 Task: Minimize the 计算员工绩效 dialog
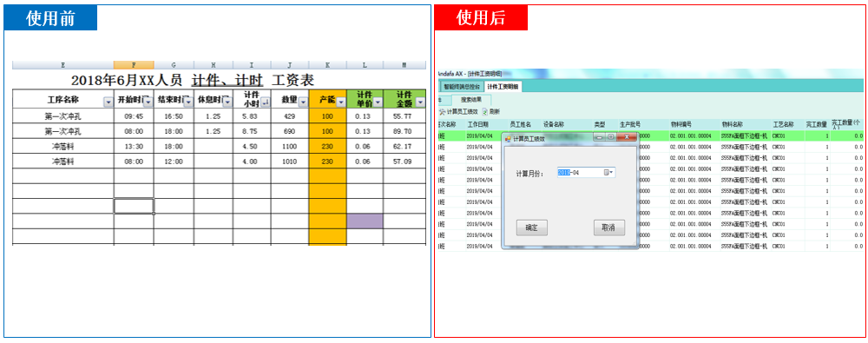click(599, 137)
